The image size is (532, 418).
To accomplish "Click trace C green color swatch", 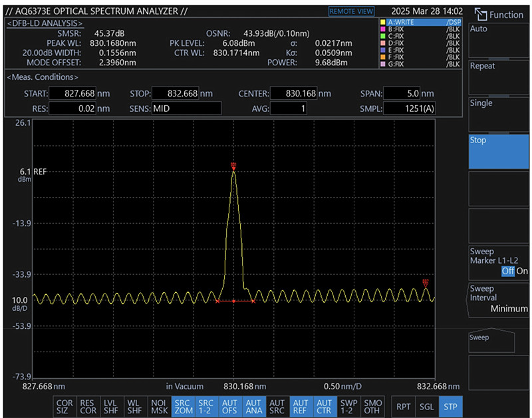I will 383,36.
